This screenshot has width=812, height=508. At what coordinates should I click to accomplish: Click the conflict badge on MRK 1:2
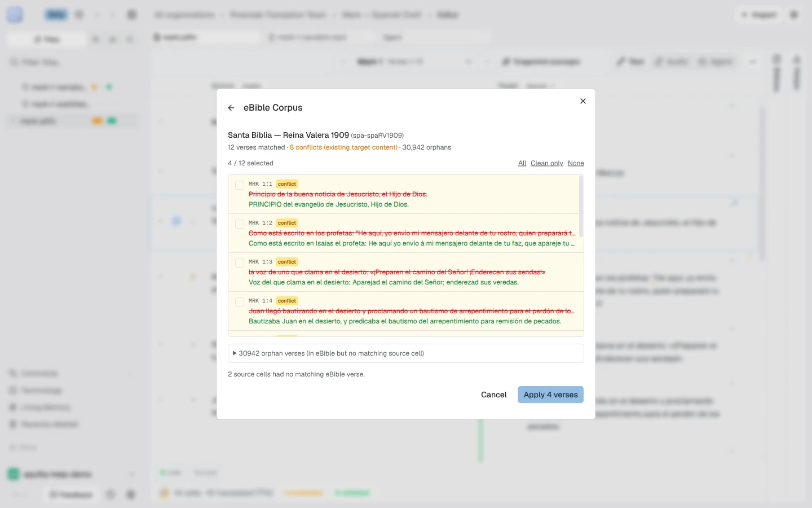click(x=287, y=223)
